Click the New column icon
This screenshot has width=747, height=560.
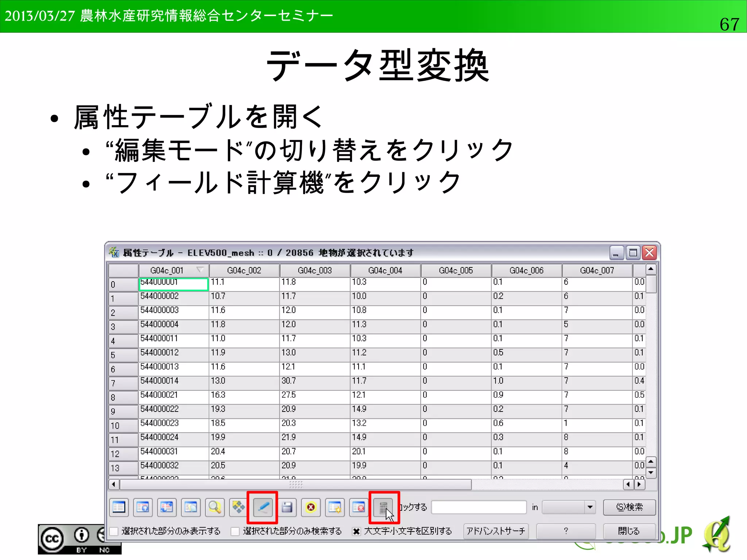point(335,507)
